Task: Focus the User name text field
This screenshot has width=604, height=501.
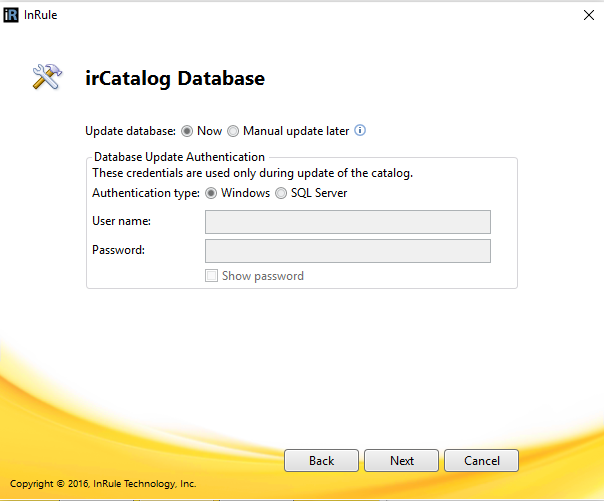Action: tap(347, 221)
